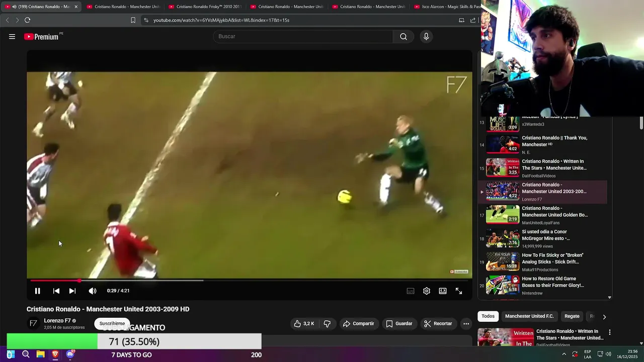Open system volume control in tray
The width and height of the screenshot is (644, 362).
pos(609,354)
